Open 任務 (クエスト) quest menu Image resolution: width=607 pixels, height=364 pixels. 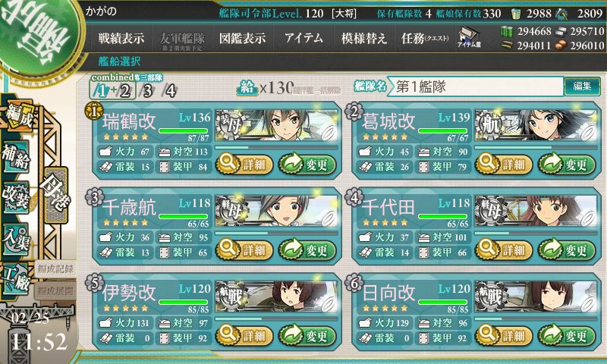pyautogui.click(x=425, y=38)
